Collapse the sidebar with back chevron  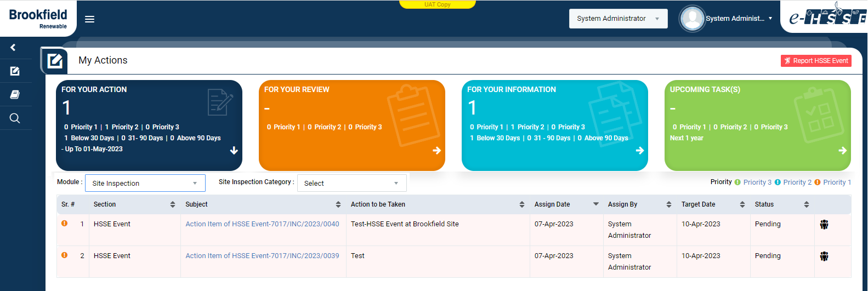13,48
